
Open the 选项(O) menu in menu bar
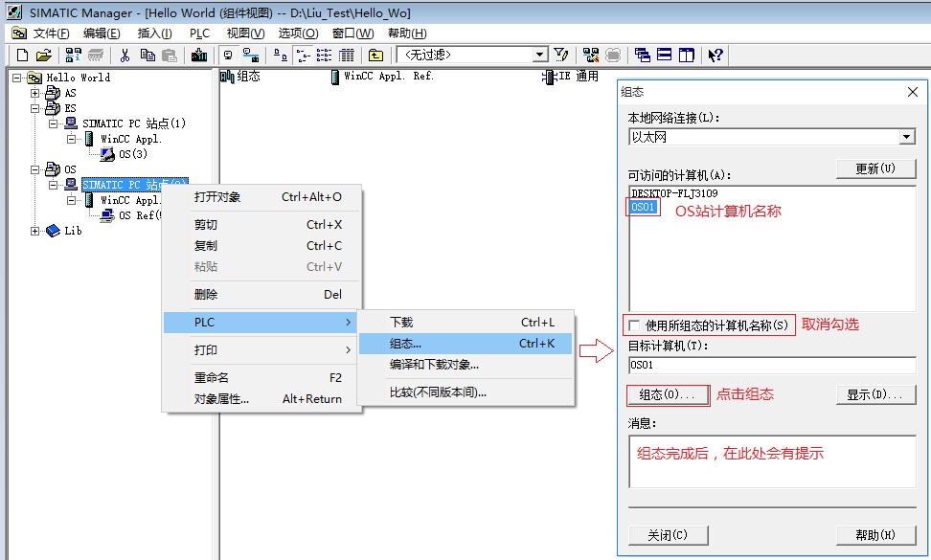[x=297, y=34]
